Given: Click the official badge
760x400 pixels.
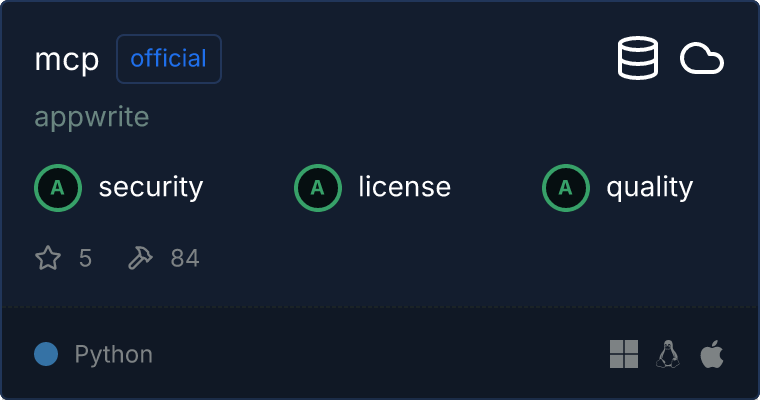Looking at the screenshot, I should [169, 59].
